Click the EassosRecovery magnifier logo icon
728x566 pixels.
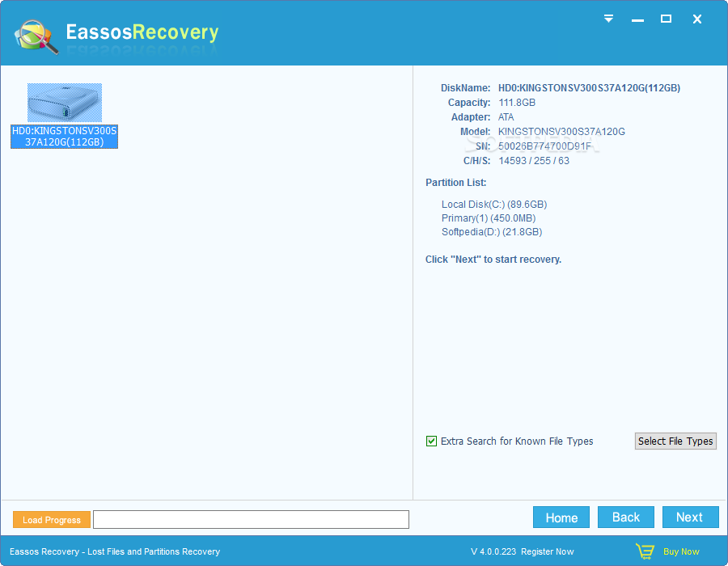[x=36, y=36]
